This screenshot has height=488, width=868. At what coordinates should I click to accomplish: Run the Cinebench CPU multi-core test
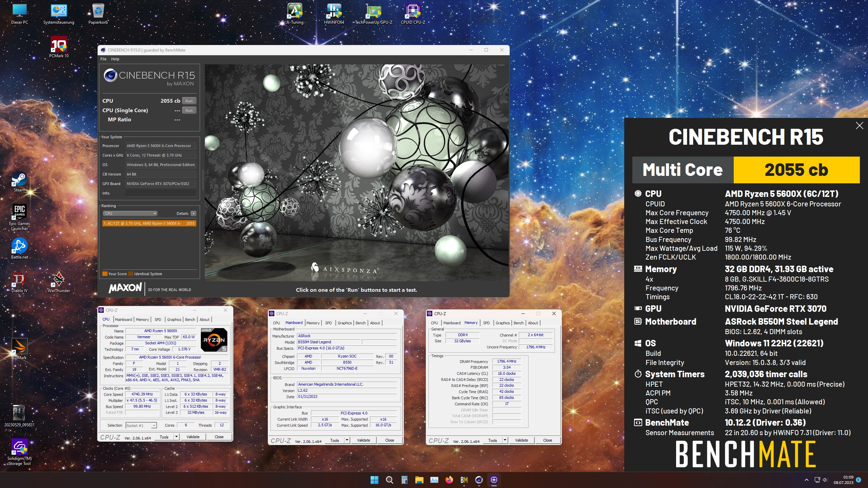[x=189, y=101]
